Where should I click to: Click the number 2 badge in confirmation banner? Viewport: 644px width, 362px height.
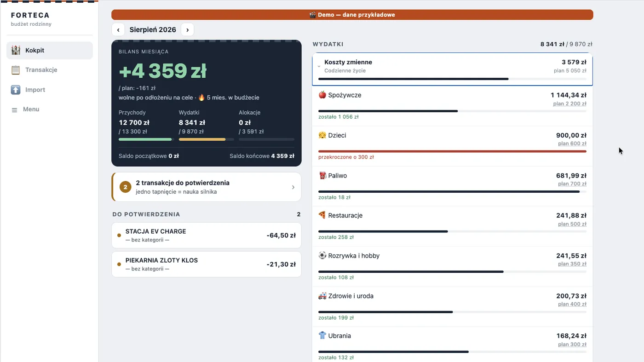click(x=125, y=187)
